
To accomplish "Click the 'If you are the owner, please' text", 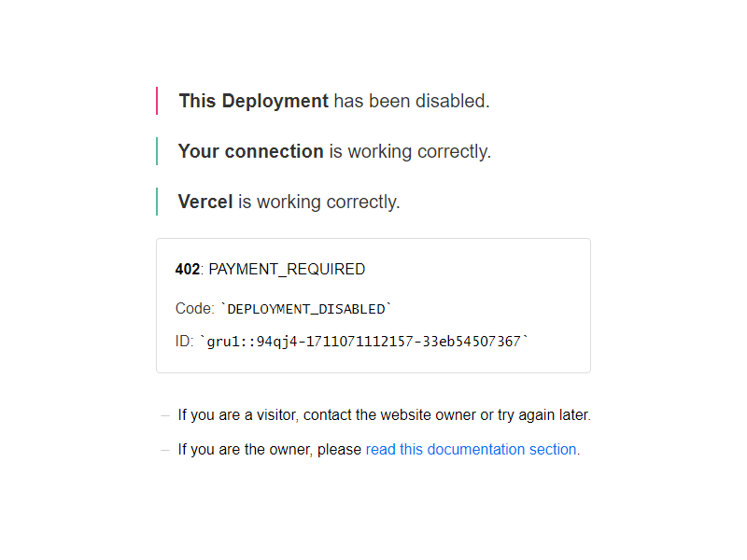I will (270, 450).
